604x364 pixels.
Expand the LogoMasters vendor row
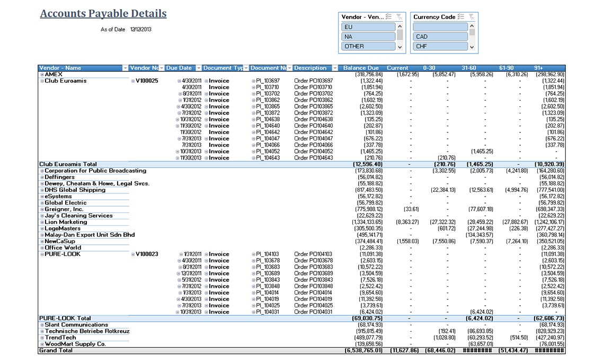[42, 228]
